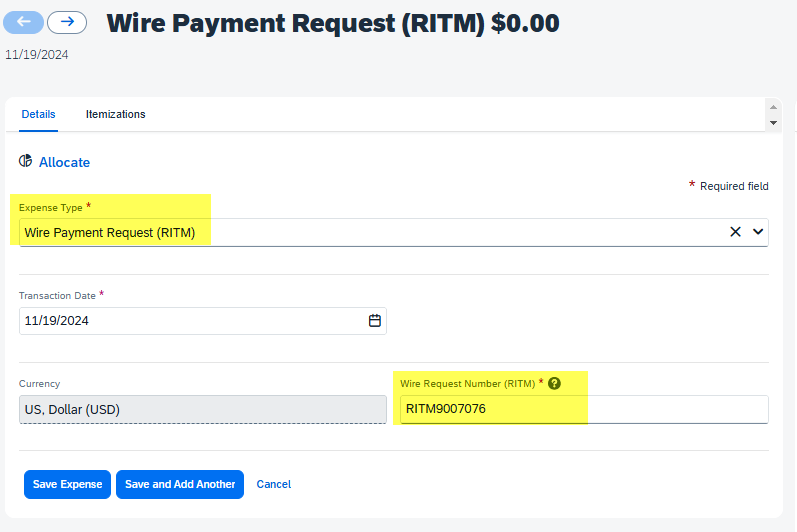This screenshot has width=797, height=532.
Task: Click the panel scroll up arrow
Action: click(x=773, y=107)
